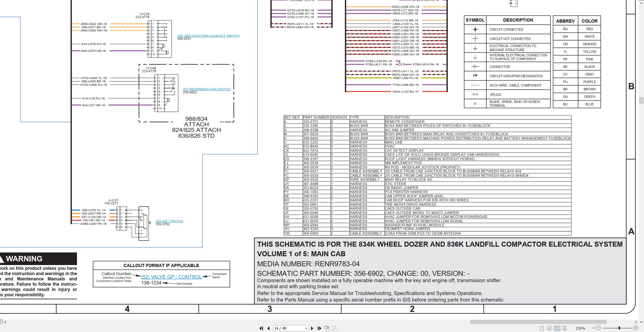Click the horizontal scrollbar left arrow
644x332 pixels.
5,322
